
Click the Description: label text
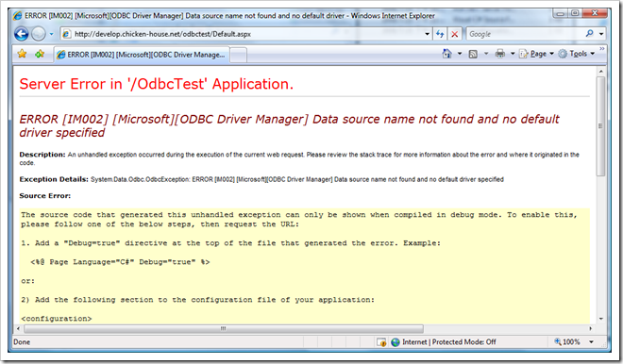(x=42, y=155)
